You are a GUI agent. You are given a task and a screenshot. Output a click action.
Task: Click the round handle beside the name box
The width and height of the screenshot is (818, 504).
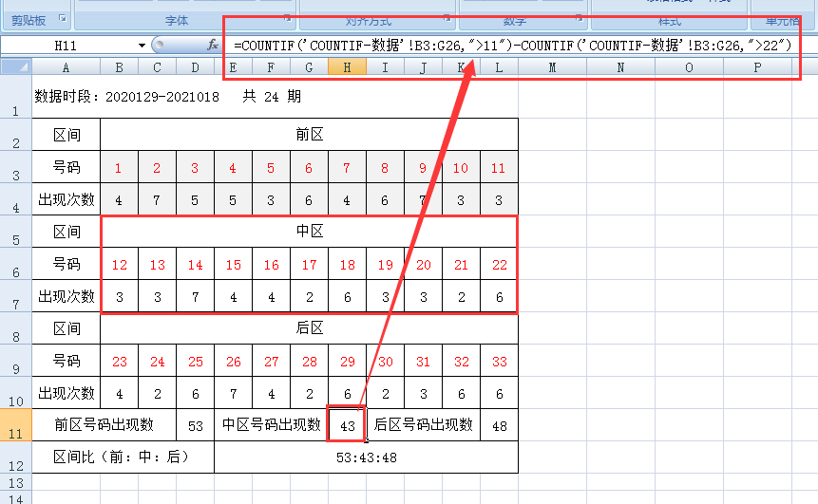pos(160,45)
